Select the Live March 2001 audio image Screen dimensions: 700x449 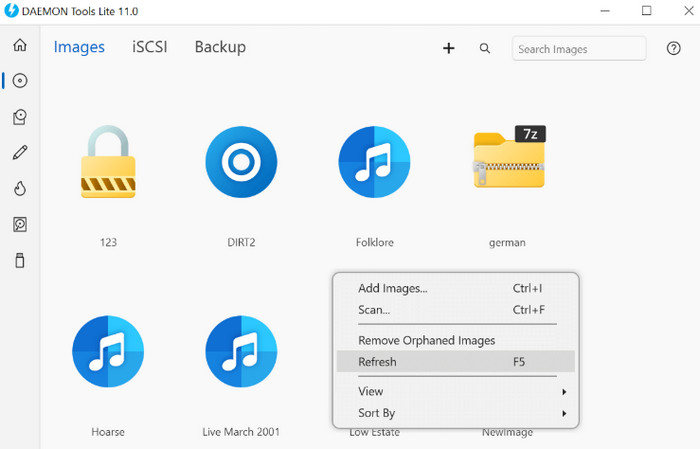coord(241,351)
